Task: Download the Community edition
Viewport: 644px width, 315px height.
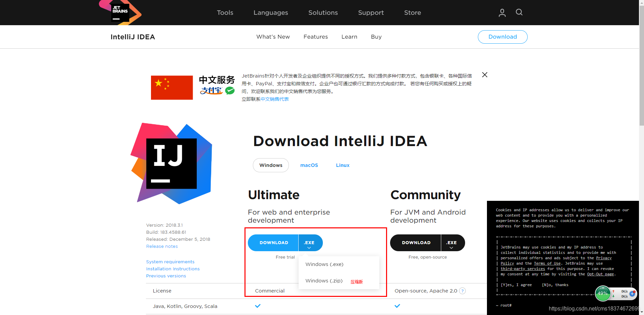Action: coord(415,243)
